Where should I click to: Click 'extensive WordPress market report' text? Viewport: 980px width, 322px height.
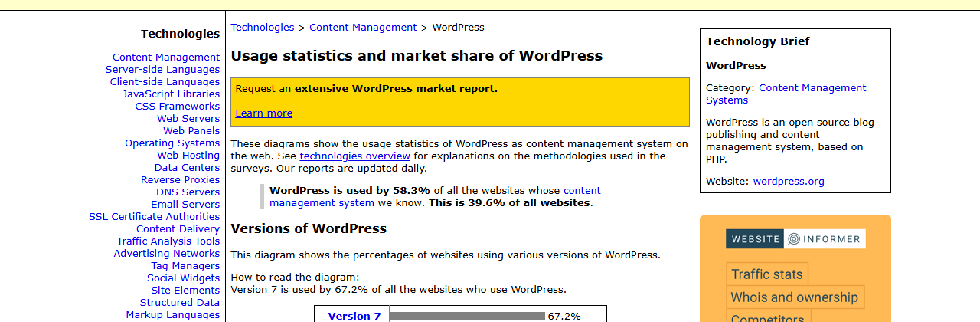coord(396,88)
